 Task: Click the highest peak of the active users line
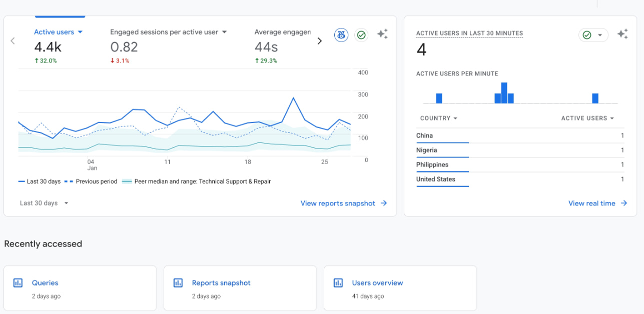[x=293, y=98]
